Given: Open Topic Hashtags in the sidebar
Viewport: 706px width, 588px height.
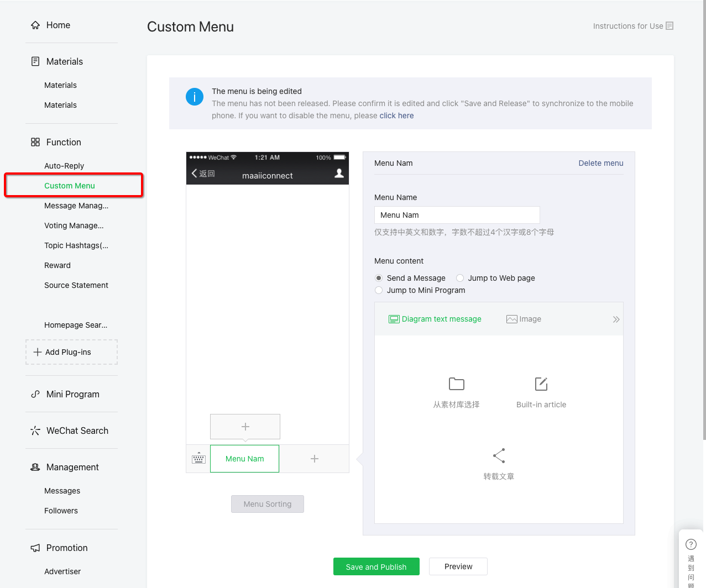Looking at the screenshot, I should point(76,245).
